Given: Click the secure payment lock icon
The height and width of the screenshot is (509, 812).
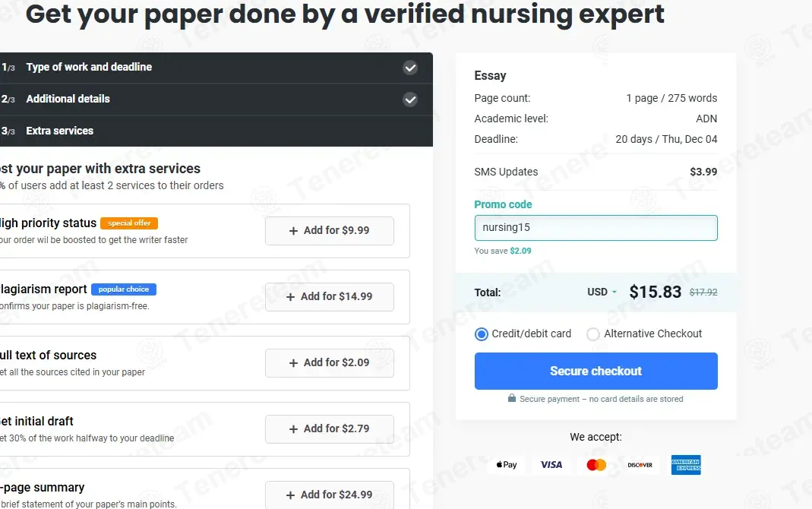Looking at the screenshot, I should 512,399.
